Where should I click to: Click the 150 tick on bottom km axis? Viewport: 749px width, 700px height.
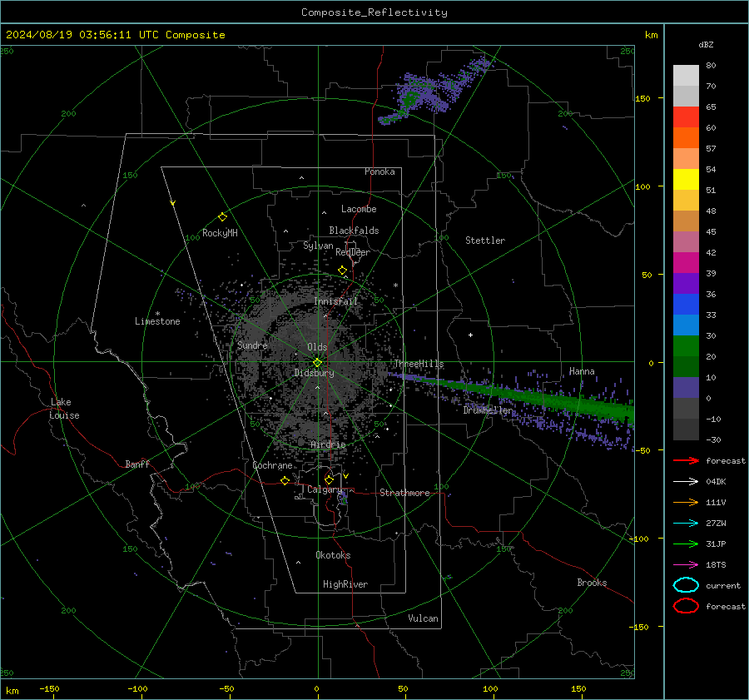click(x=578, y=688)
